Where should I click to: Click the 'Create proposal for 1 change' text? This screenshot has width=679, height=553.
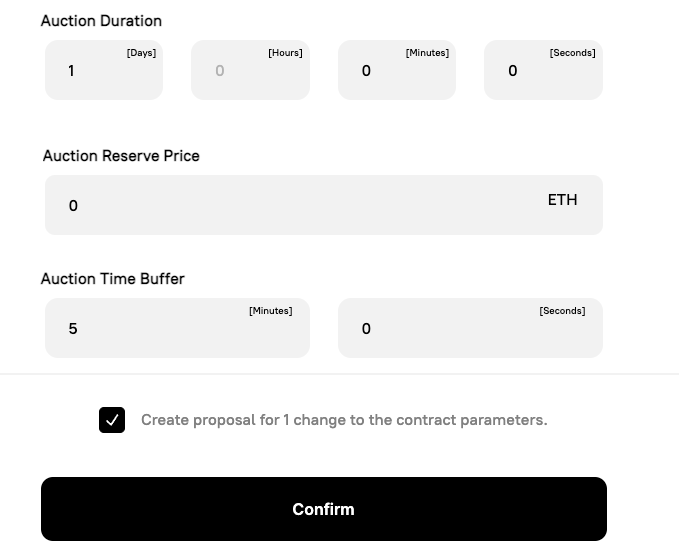point(344,420)
